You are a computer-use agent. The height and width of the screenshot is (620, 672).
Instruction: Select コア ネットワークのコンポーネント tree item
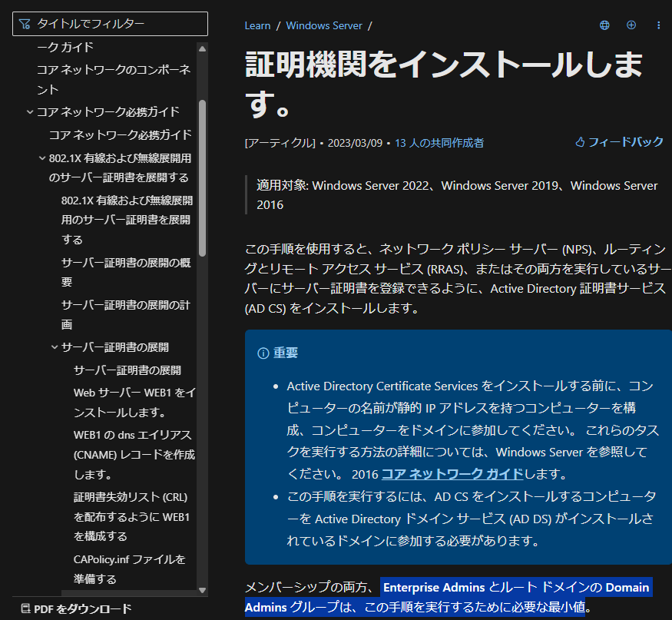tap(114, 79)
